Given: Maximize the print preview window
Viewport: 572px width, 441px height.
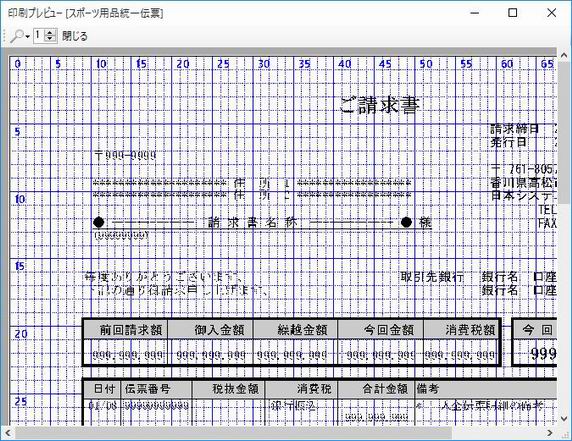Looking at the screenshot, I should pyautogui.click(x=513, y=13).
